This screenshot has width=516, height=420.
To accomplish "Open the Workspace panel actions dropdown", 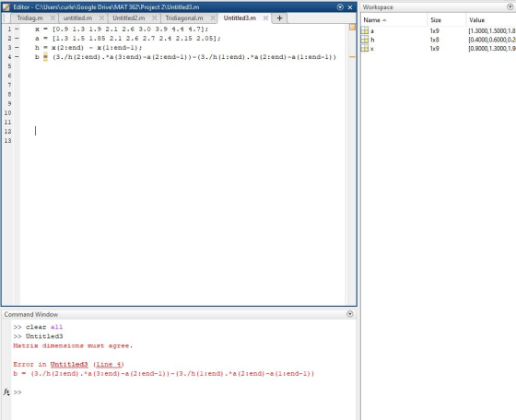I will [x=510, y=6].
